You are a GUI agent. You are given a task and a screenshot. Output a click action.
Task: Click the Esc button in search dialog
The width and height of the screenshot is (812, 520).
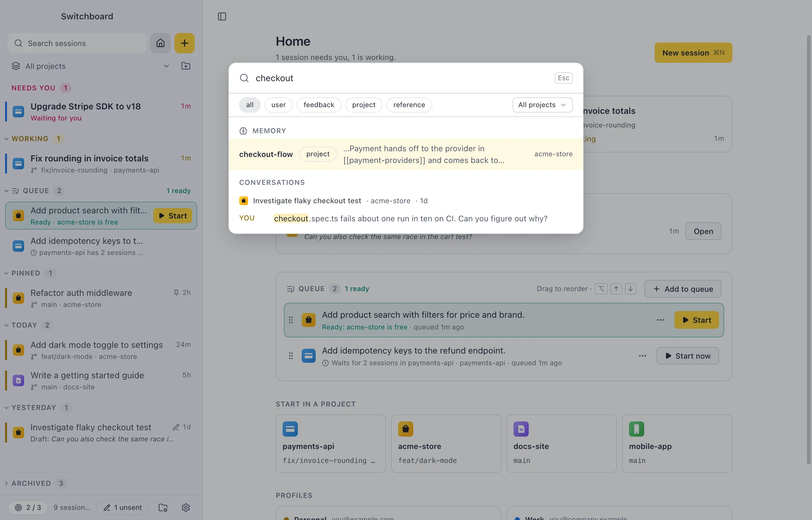pyautogui.click(x=563, y=78)
